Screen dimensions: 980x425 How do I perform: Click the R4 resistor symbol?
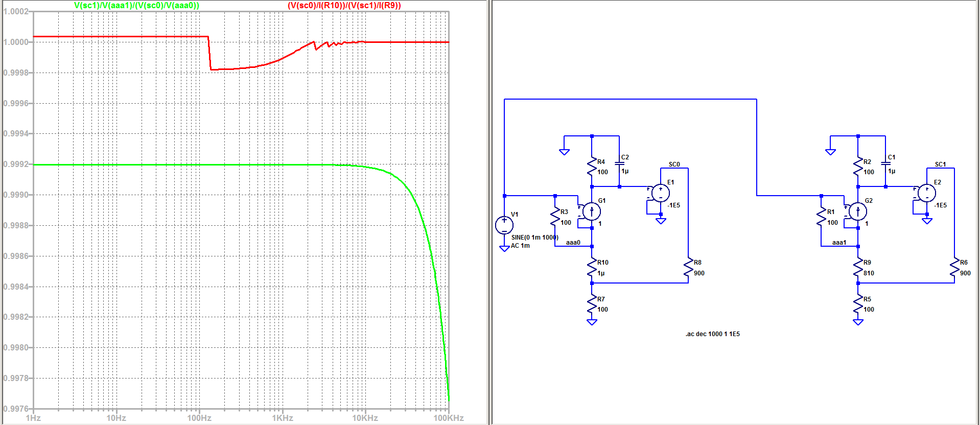coord(592,167)
